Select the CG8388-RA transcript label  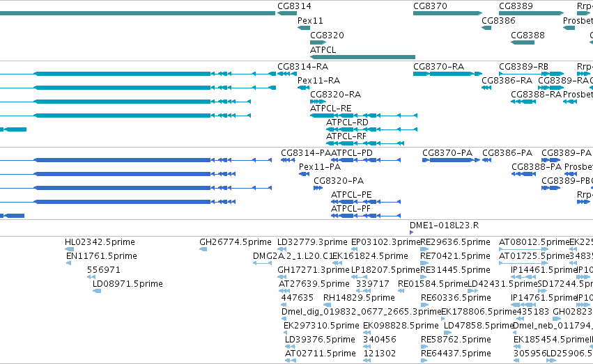coord(537,95)
